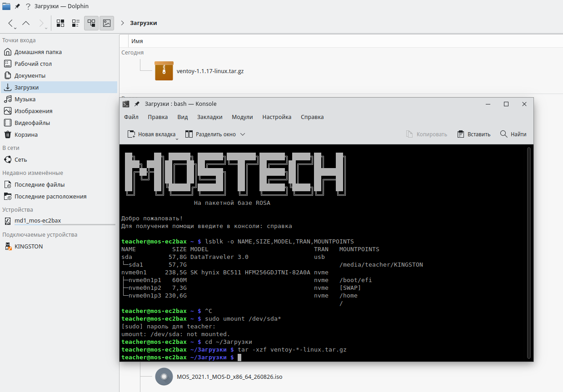This screenshot has width=563, height=392.
Task: Go back in Dolphin navigation history
Action: click(10, 23)
